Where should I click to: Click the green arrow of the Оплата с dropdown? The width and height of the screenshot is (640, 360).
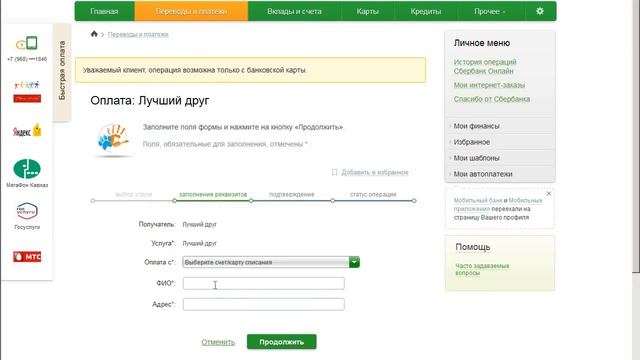(354, 262)
